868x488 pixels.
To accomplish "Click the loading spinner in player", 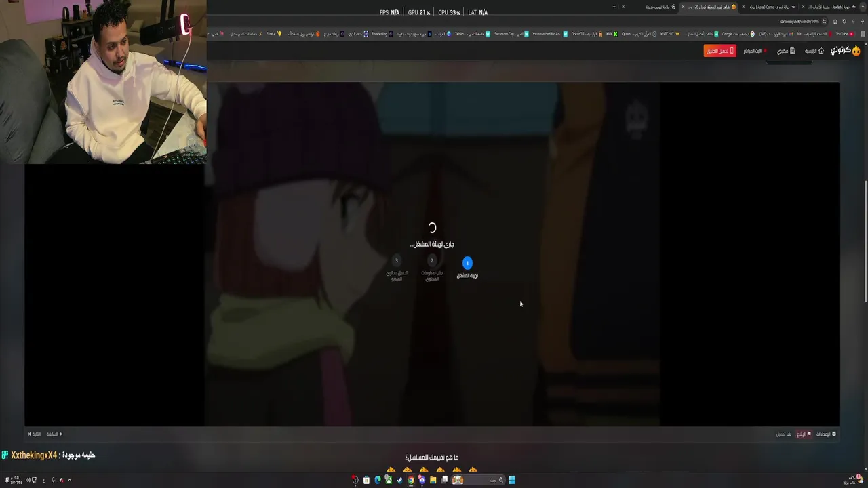I will tap(432, 228).
